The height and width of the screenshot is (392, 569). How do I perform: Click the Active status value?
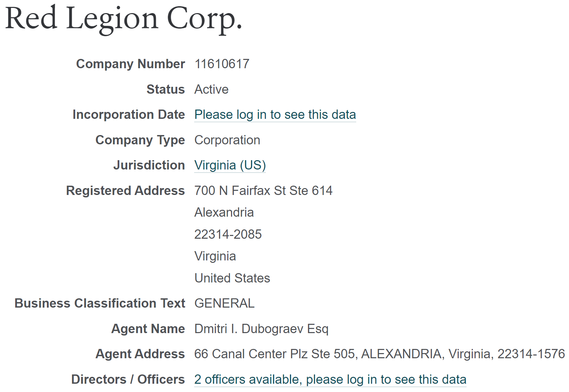(x=211, y=90)
